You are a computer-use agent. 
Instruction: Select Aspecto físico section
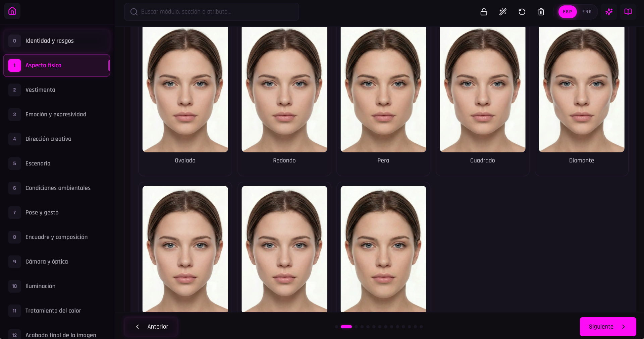57,65
